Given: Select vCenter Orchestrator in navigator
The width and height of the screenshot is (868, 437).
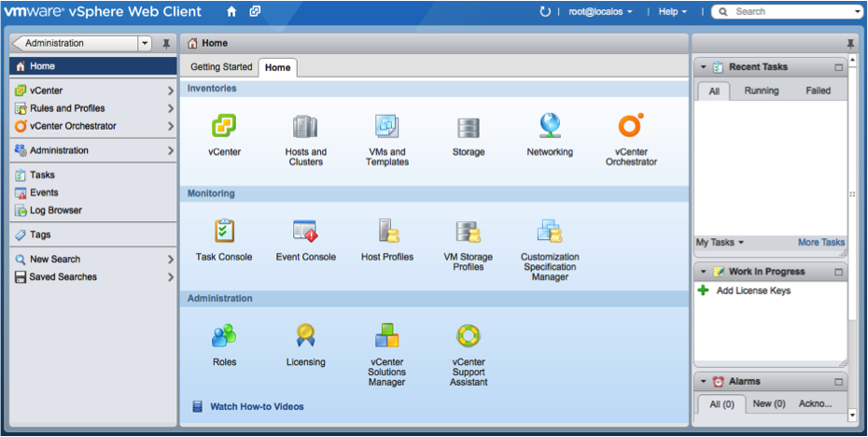Looking at the screenshot, I should tap(93, 126).
